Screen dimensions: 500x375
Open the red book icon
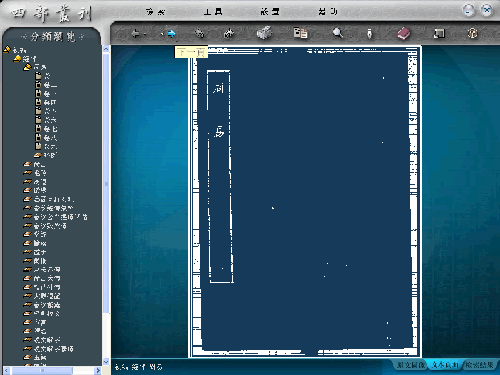click(403, 33)
